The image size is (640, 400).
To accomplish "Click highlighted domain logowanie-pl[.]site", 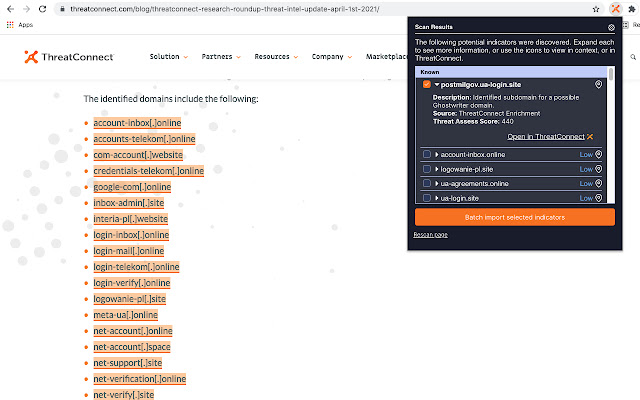I will point(129,299).
